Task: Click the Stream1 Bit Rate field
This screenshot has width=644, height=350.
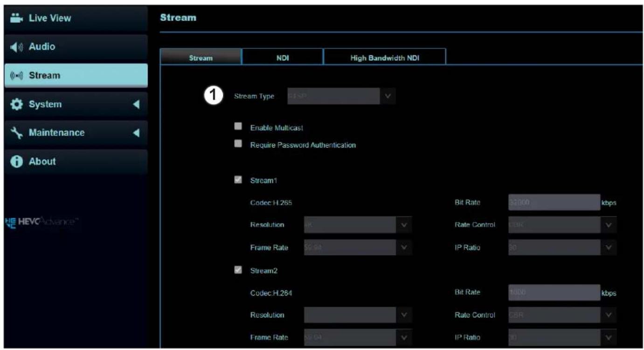Action: 554,202
